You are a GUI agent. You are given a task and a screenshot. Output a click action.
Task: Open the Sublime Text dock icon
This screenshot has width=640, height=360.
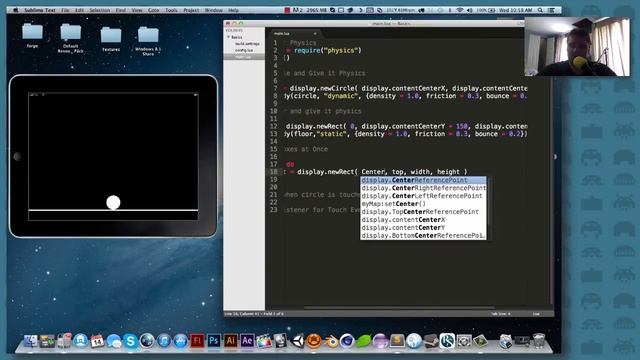pos(397,341)
